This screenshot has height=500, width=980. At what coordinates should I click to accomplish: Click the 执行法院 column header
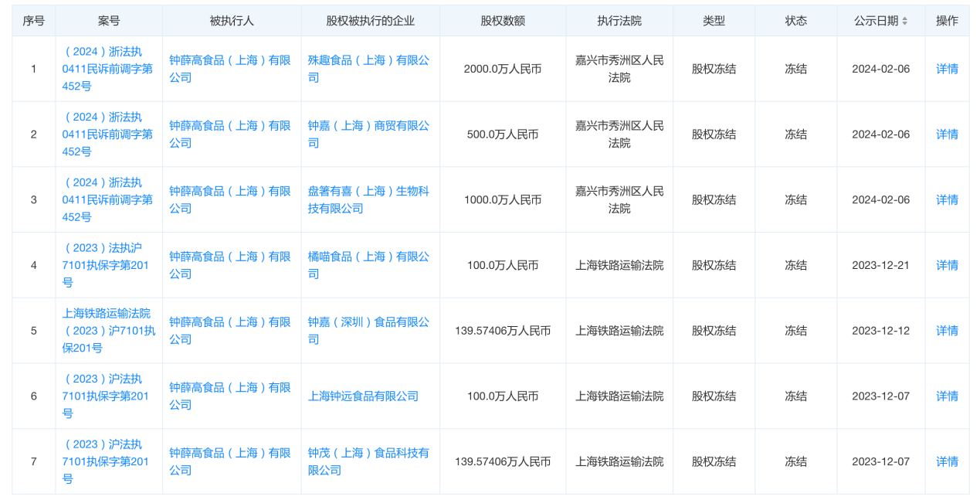619,20
